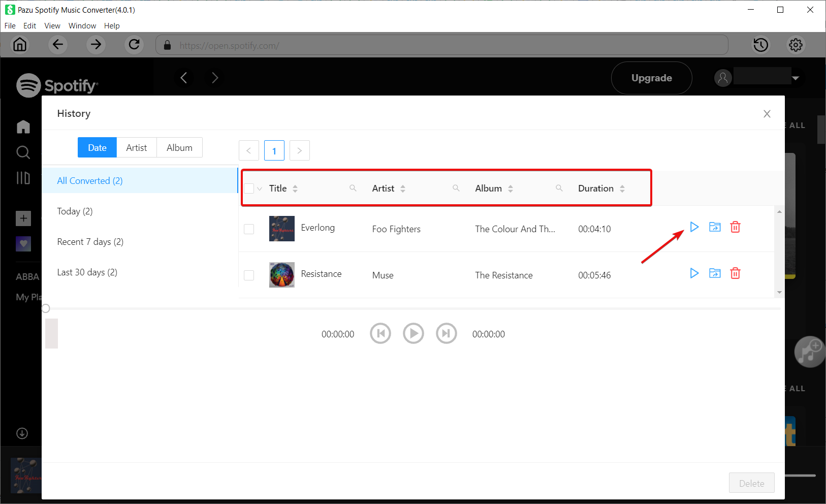Click Create Playlist plus icon
Screen dimensions: 826x504
point(23,218)
